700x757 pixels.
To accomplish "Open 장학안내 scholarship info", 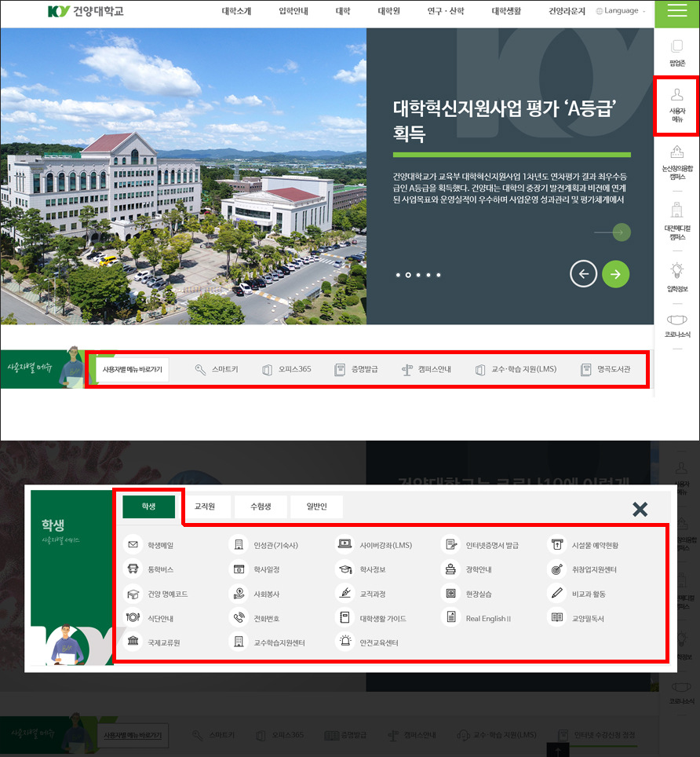I will 450,569.
